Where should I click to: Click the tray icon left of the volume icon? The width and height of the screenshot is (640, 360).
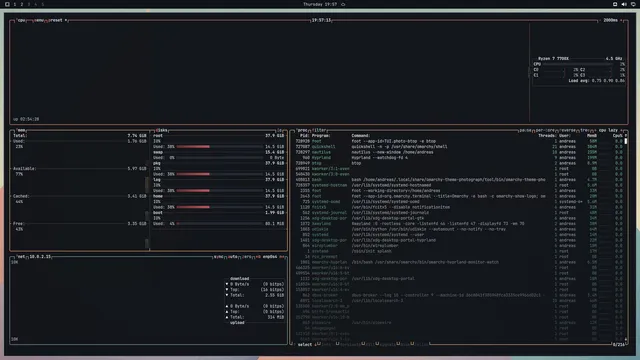(615, 4)
